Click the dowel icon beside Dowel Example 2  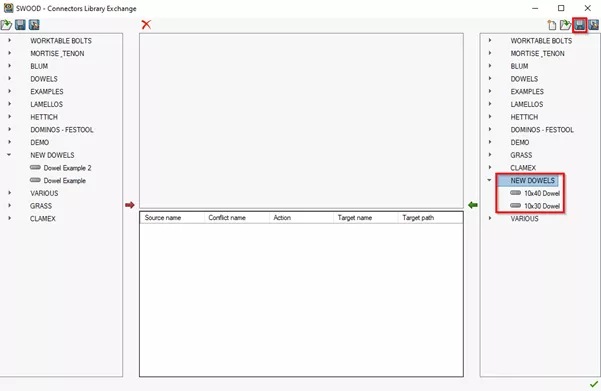point(35,168)
